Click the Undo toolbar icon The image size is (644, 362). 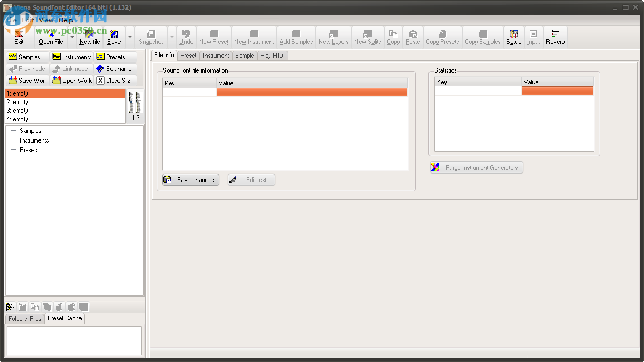(x=186, y=37)
